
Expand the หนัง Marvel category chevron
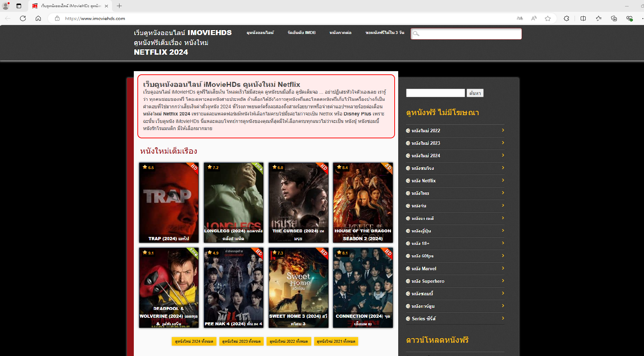[x=503, y=268]
